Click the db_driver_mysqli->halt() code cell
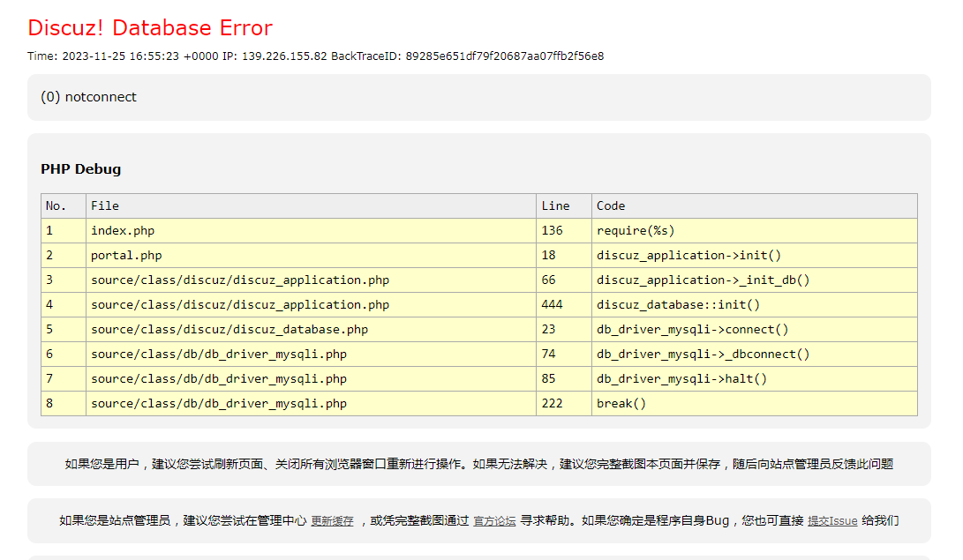 (681, 378)
